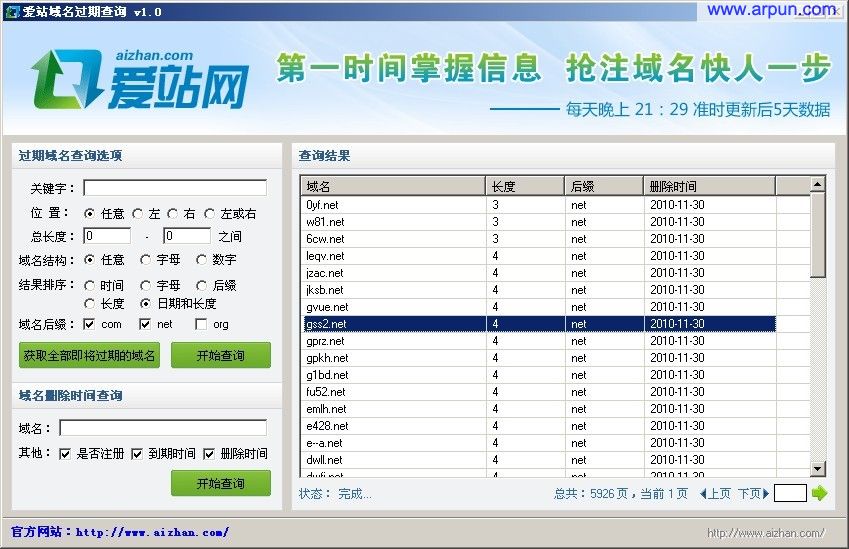Select domain structure 字母 radio button
Viewport: 849px width, 549px height.
pos(145,260)
